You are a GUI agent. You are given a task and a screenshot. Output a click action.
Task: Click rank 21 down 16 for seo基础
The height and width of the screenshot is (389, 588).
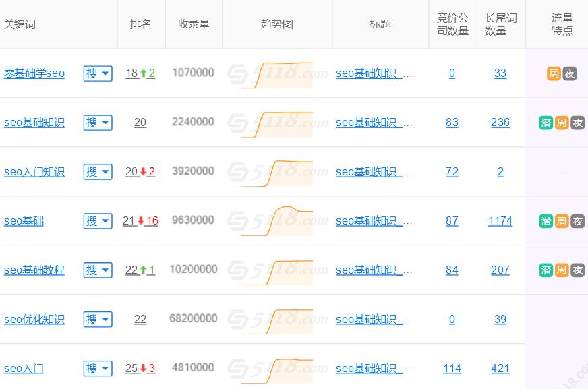tap(140, 220)
